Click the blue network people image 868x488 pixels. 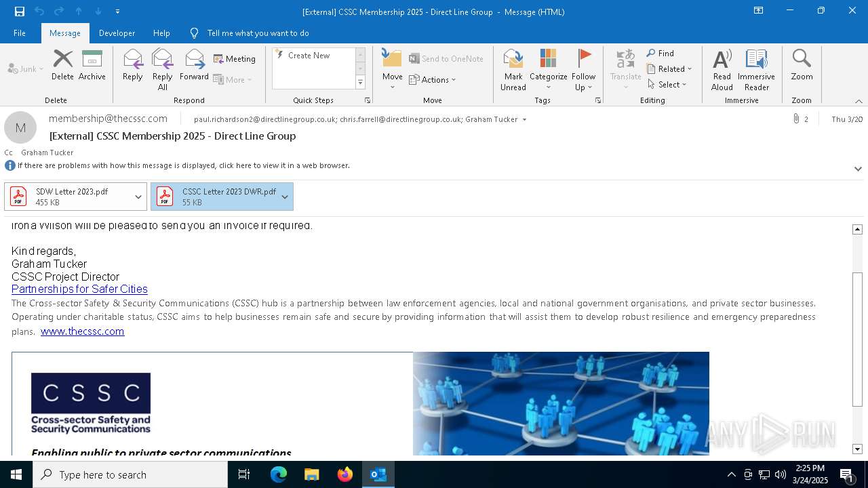(x=561, y=403)
